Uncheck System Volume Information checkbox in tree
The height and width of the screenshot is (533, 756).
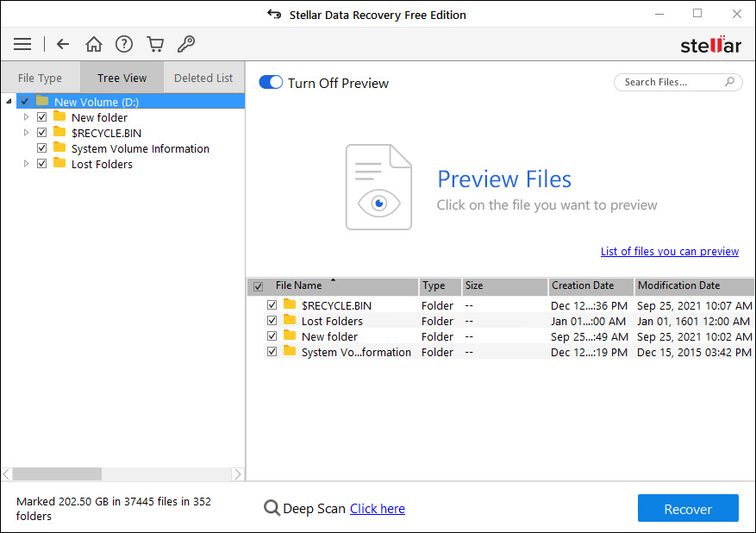42,148
